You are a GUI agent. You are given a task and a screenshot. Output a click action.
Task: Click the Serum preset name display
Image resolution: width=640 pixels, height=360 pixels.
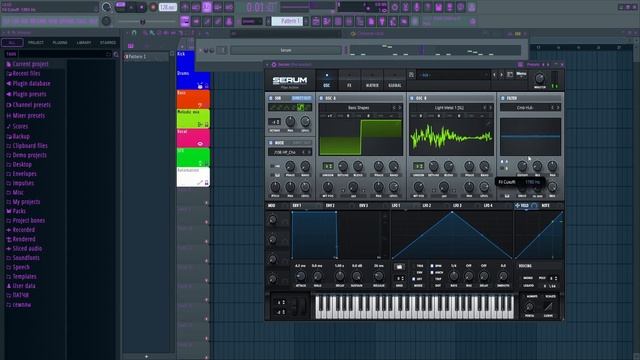click(453, 75)
